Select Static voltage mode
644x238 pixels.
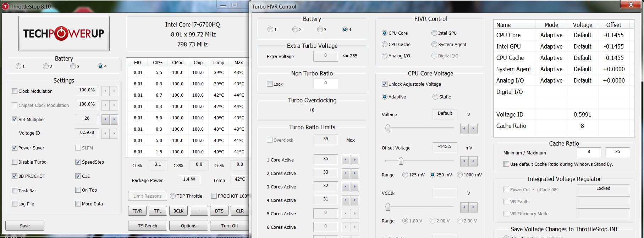tap(435, 97)
